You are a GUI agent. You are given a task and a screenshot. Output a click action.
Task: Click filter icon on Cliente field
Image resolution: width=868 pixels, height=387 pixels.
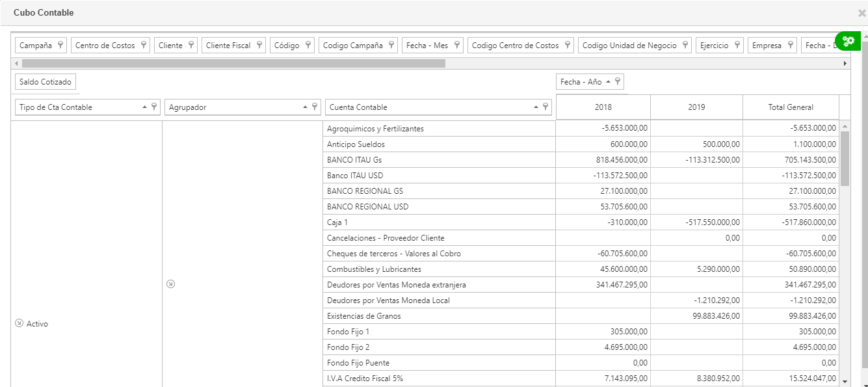[x=191, y=46]
